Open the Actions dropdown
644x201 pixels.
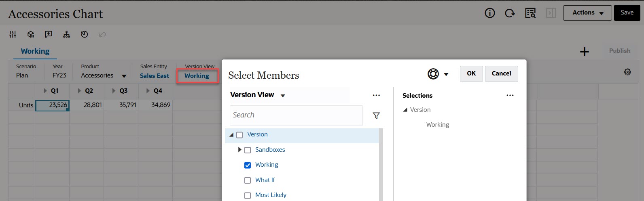[x=588, y=13]
